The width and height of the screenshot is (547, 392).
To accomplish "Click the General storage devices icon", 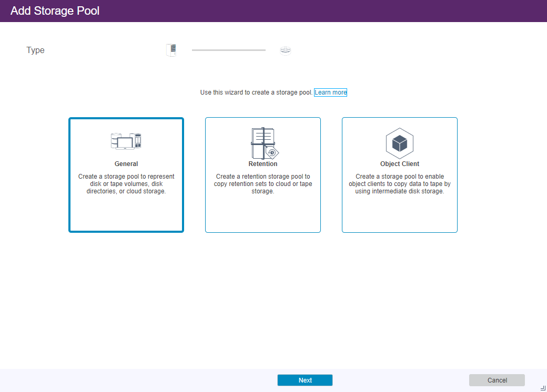I will (126, 141).
